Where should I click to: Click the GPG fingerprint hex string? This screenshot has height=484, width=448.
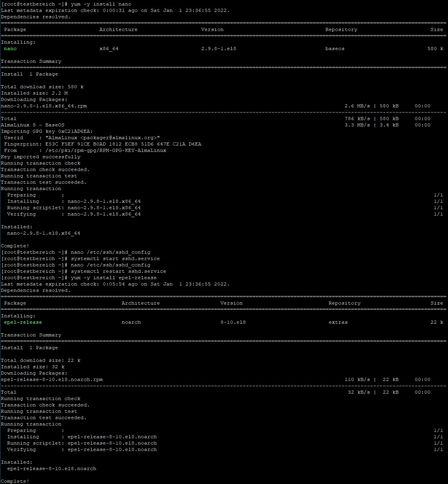pyautogui.click(x=123, y=144)
